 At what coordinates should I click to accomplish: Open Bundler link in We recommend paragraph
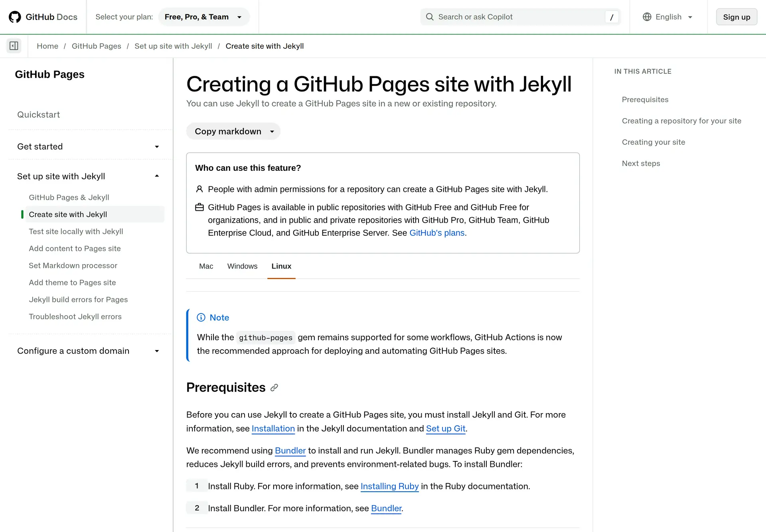(290, 451)
